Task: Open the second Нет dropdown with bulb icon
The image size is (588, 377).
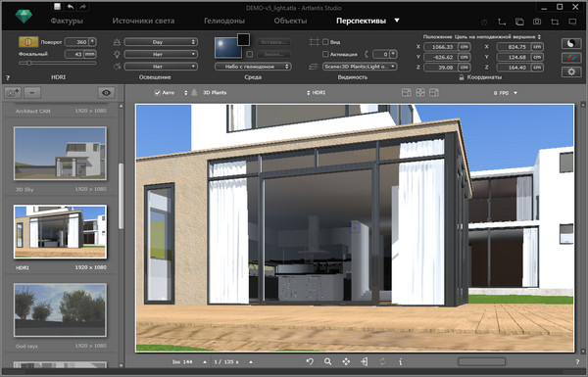Action: pos(161,54)
